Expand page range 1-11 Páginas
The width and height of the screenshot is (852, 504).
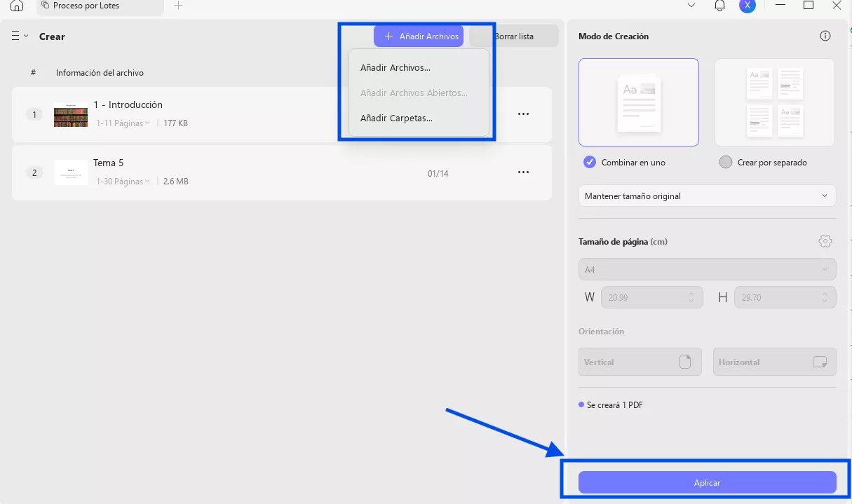(x=123, y=123)
